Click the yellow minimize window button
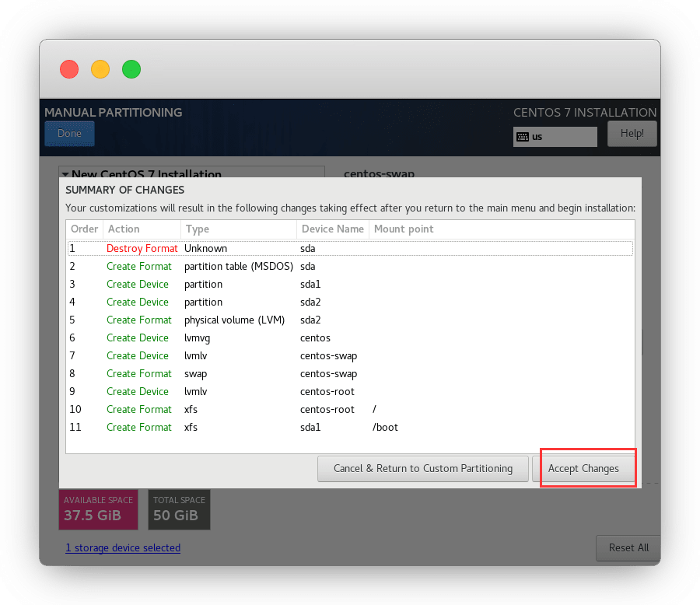Screen dimensions: 700x605 (x=100, y=69)
